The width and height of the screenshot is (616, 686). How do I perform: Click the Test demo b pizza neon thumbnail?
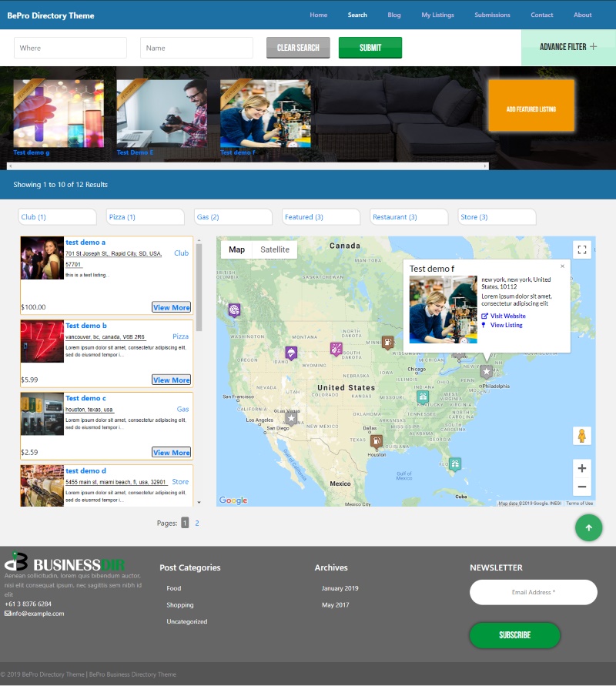[42, 341]
